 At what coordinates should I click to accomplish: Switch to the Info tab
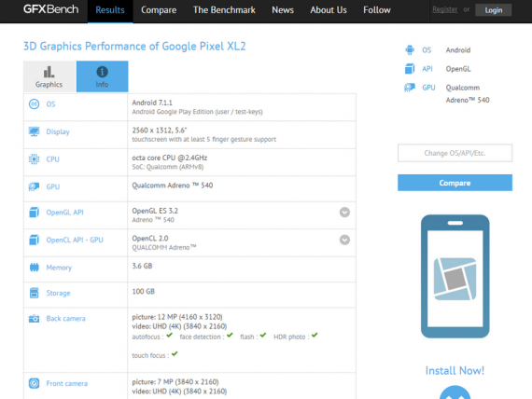point(102,76)
